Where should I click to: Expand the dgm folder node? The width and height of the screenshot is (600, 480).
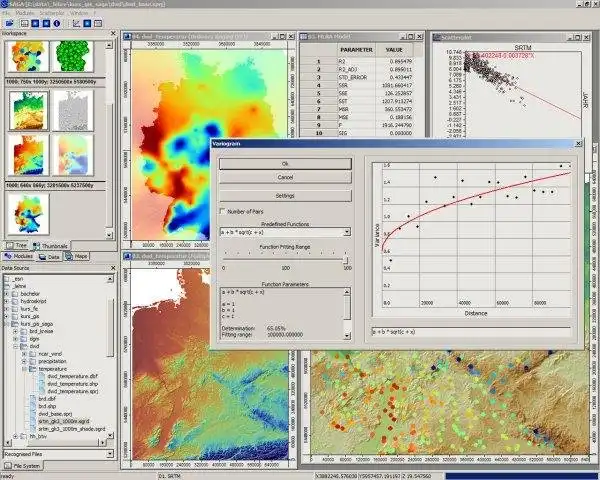coord(15,339)
